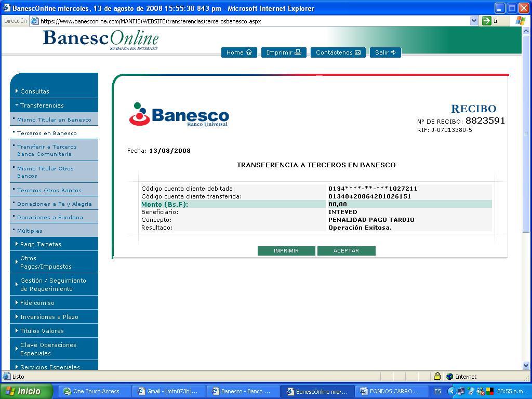Click the debited account 0134****-**-***1027211
Screen dimensions: 532x399
pyautogui.click(x=373, y=189)
